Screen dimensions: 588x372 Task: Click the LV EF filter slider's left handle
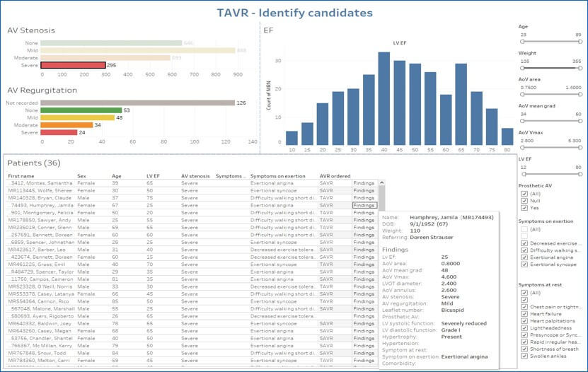tap(524, 174)
